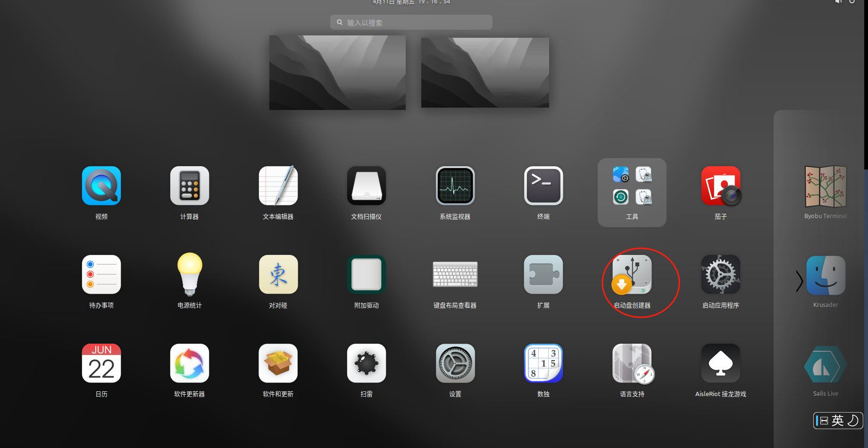Click the 输入以搜索 search field
868x448 pixels.
411,23
